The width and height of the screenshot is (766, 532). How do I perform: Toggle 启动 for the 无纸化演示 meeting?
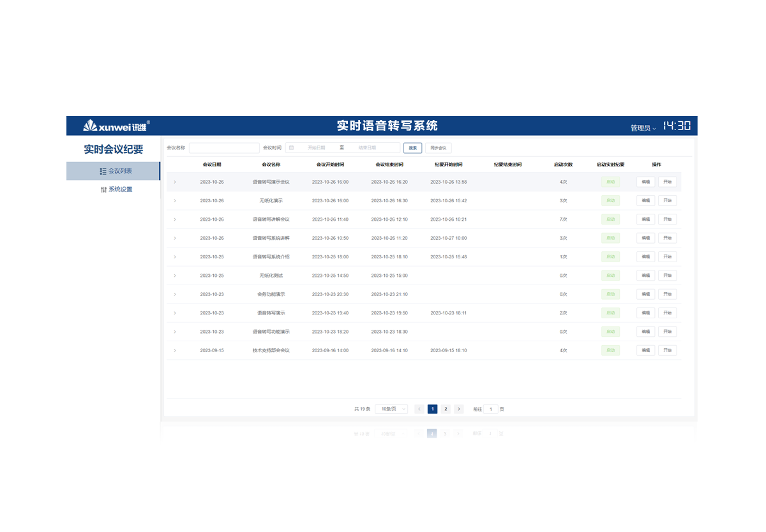click(x=610, y=200)
